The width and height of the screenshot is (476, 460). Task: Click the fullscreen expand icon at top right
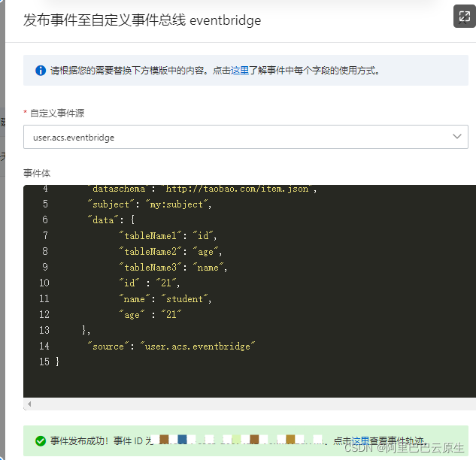(x=465, y=16)
